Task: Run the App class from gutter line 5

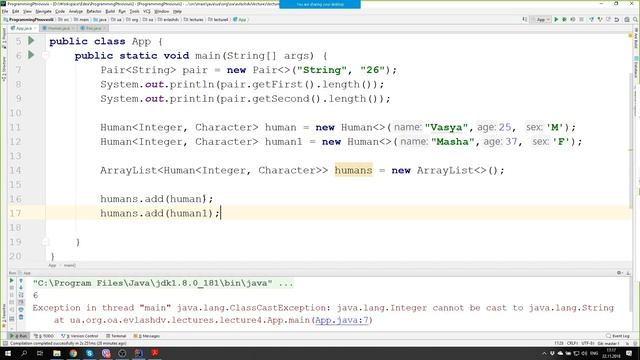Action: 31,40
